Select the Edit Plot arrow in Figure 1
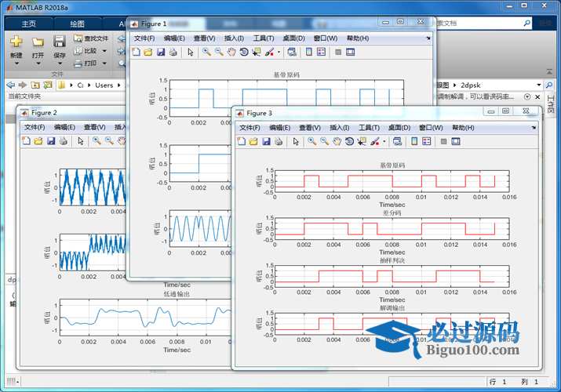The image size is (561, 392). coord(191,53)
